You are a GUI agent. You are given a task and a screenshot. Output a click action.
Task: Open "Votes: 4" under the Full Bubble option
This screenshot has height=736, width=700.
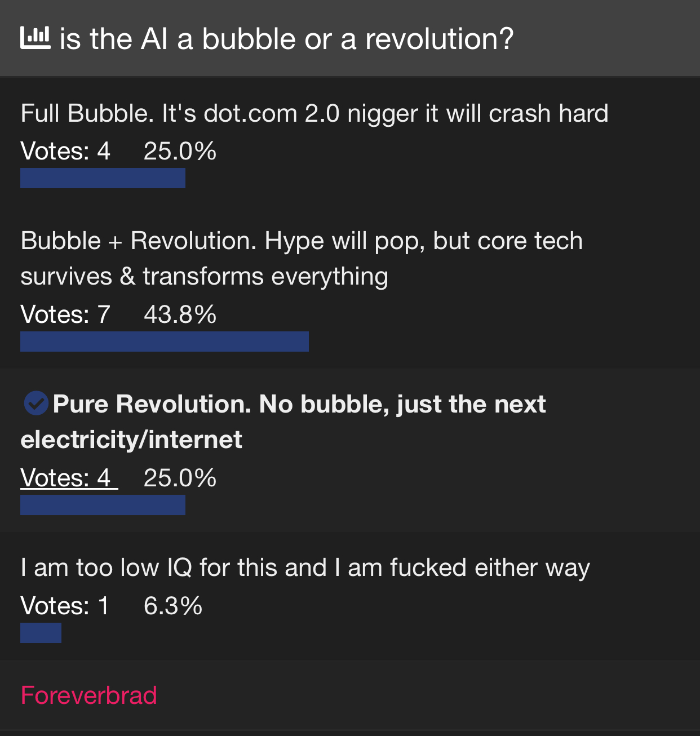tap(65, 151)
